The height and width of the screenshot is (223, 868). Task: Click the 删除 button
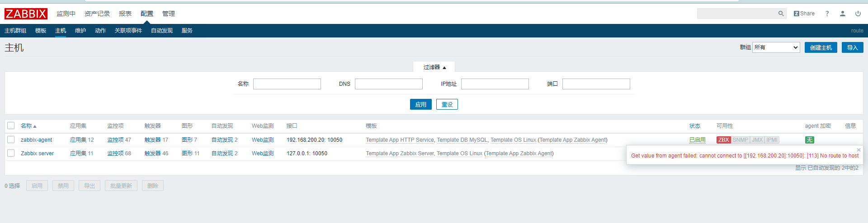[153, 186]
